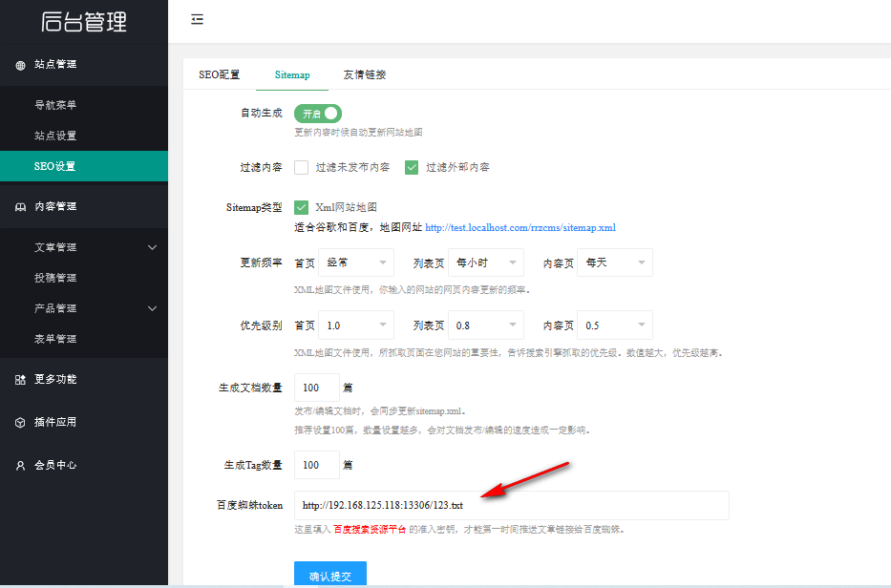Open 内容页 update frequency dropdown showing 每天
The width and height of the screenshot is (891, 588).
(615, 262)
